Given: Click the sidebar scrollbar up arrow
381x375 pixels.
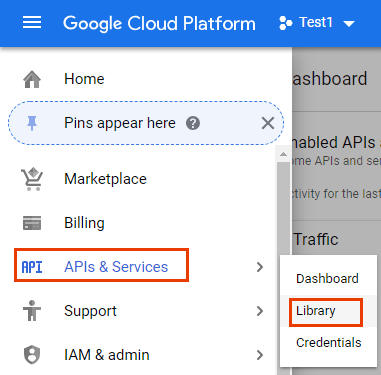Looking at the screenshot, I should [283, 154].
